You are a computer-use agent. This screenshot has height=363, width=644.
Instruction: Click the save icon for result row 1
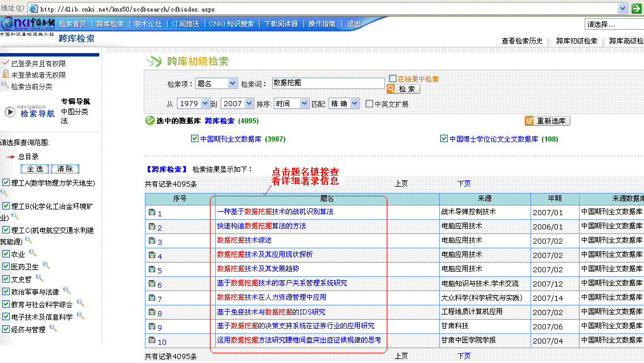pyautogui.click(x=152, y=212)
